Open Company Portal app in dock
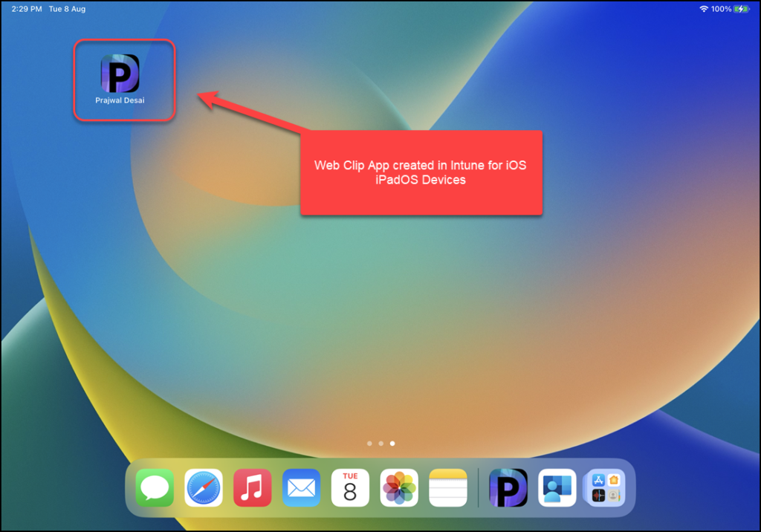This screenshot has height=532, width=761. point(557,488)
